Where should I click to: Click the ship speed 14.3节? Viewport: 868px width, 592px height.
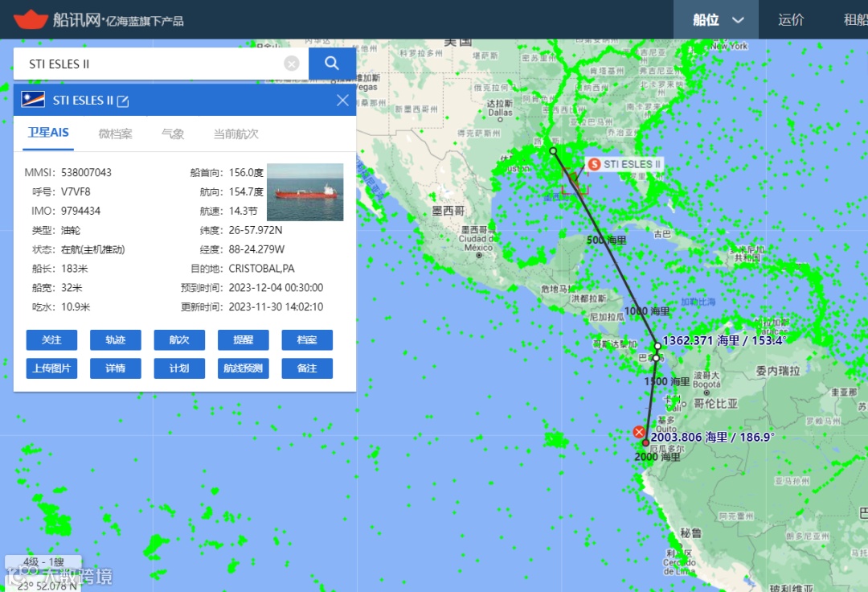coord(244,211)
